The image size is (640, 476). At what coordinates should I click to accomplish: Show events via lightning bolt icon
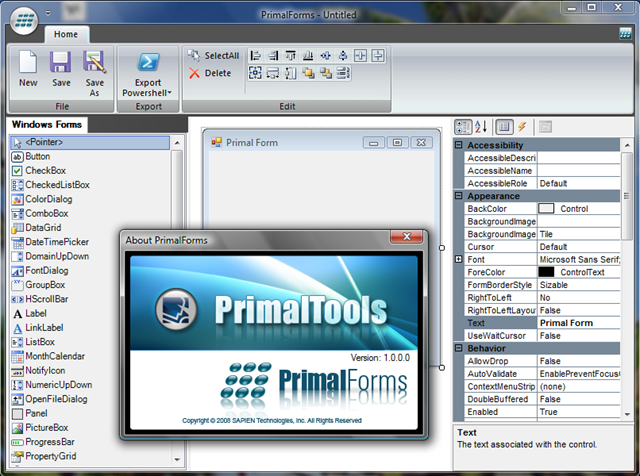click(x=522, y=127)
